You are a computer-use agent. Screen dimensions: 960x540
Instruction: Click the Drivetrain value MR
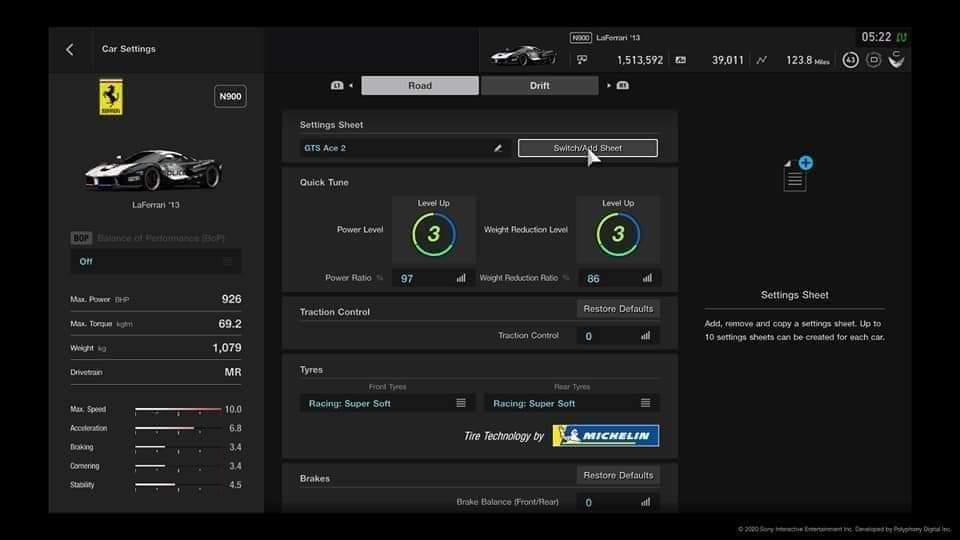[233, 372]
